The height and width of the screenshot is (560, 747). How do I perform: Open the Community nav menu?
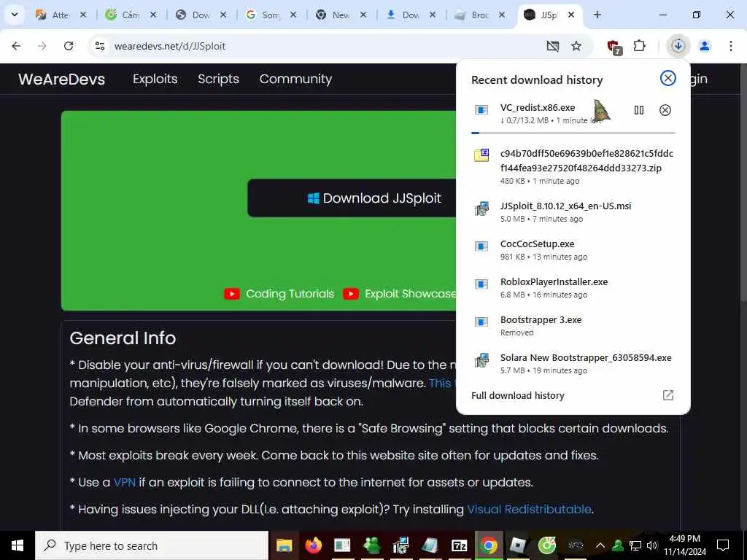pos(295,79)
